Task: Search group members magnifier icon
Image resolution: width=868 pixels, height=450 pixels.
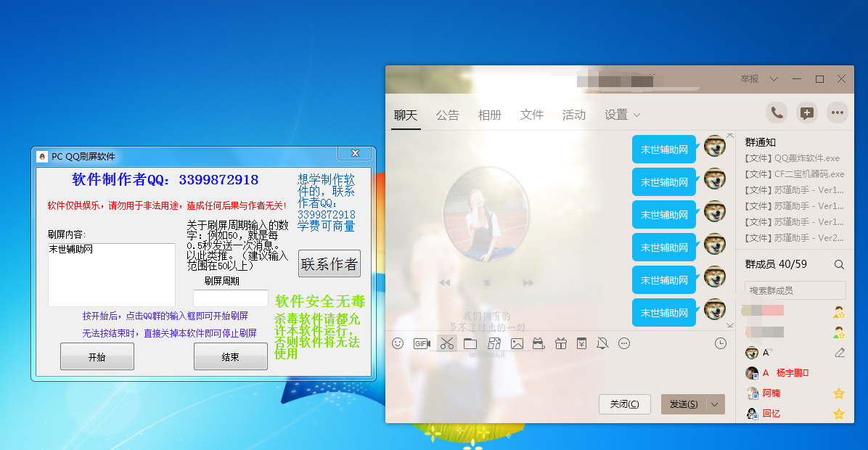Action: [839, 265]
